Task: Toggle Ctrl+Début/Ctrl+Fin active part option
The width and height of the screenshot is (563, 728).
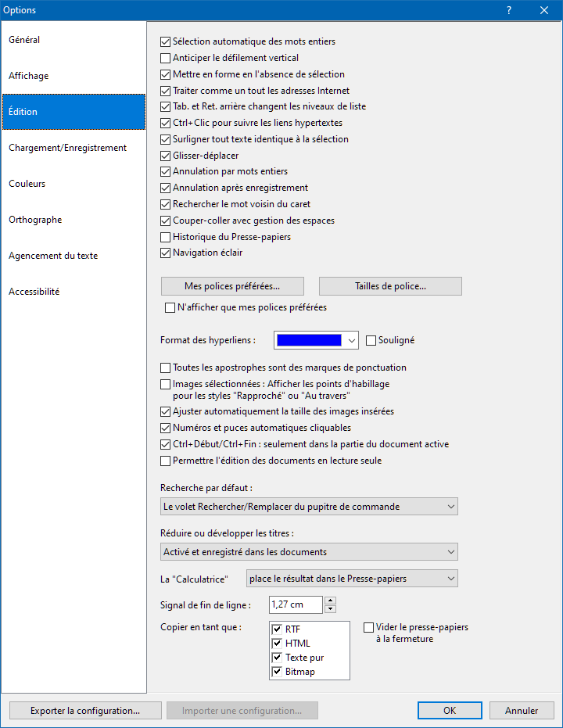Action: [x=165, y=444]
